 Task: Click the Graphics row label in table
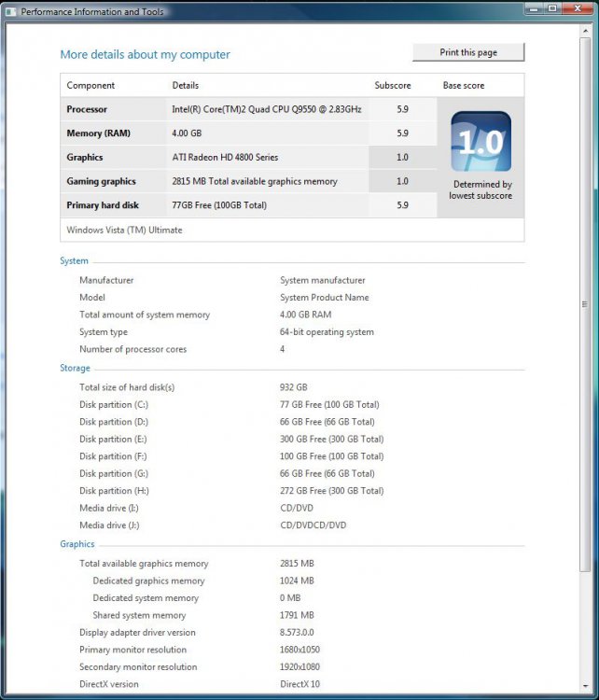(84, 157)
